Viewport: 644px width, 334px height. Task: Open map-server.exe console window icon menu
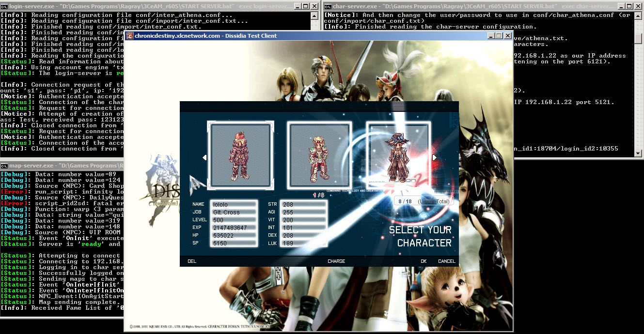pyautogui.click(x=4, y=166)
